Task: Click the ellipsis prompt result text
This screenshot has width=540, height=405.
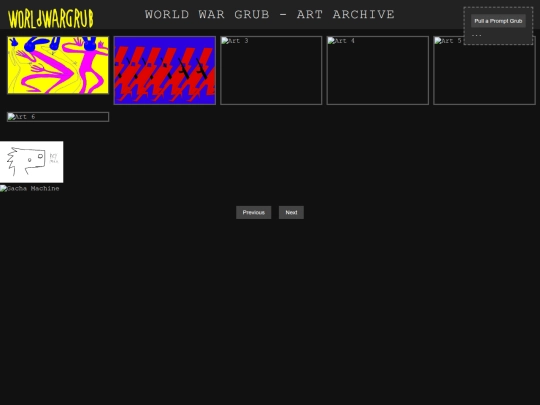Action: coord(477,35)
